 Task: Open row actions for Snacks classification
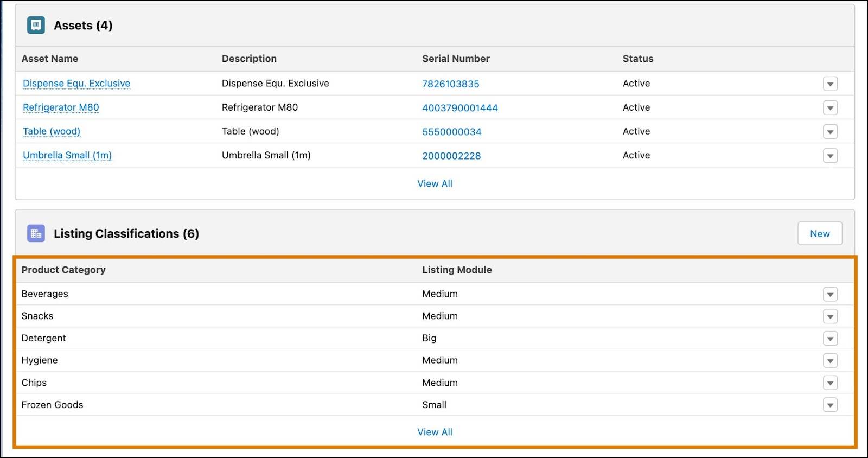click(x=830, y=316)
